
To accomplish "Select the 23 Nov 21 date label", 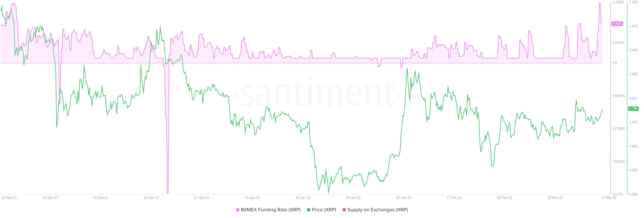I will pos(9,198).
